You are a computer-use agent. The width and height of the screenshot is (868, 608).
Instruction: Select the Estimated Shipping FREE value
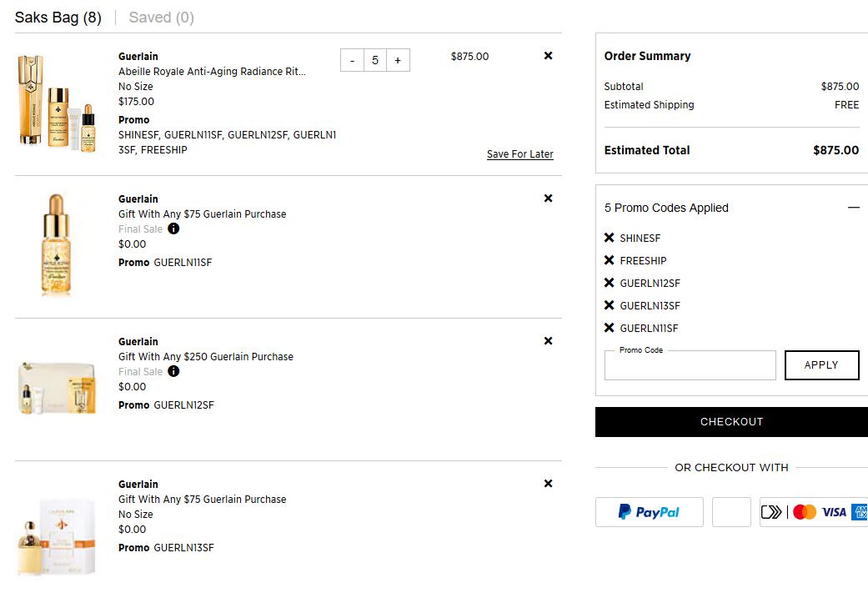(x=846, y=104)
